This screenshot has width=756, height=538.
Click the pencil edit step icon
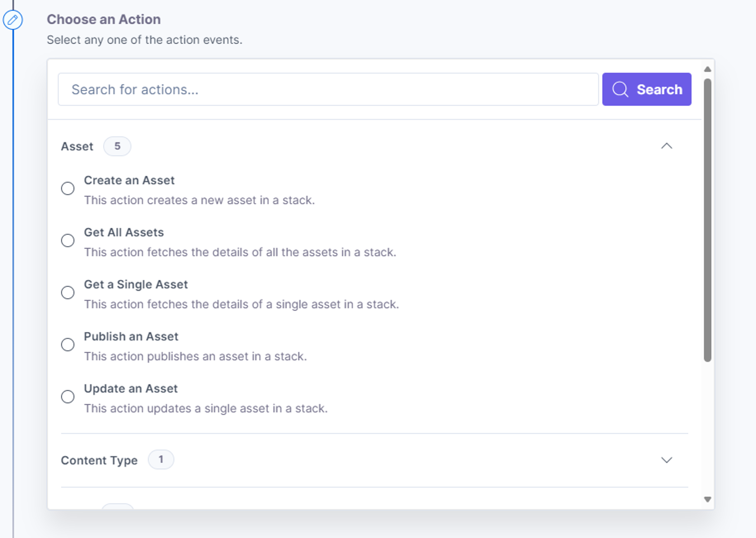click(13, 20)
